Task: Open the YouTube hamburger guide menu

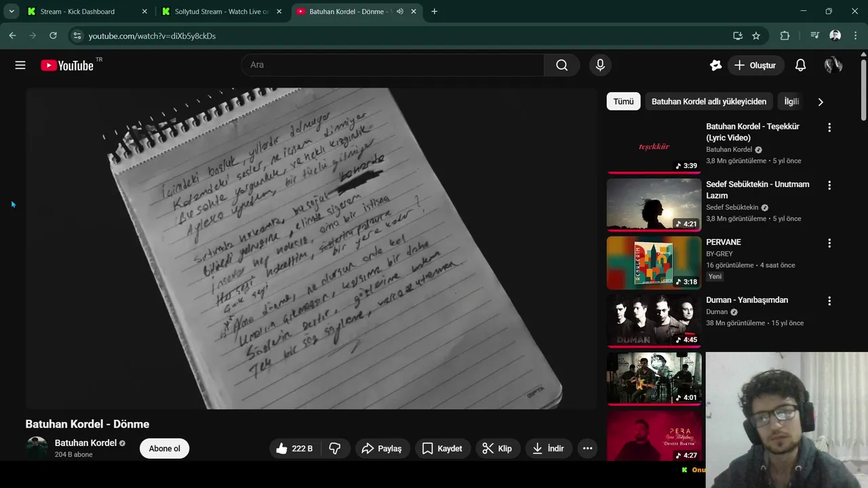Action: [x=20, y=65]
